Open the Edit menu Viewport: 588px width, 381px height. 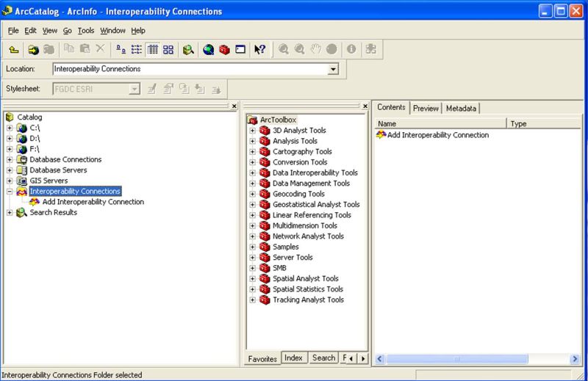coord(30,31)
